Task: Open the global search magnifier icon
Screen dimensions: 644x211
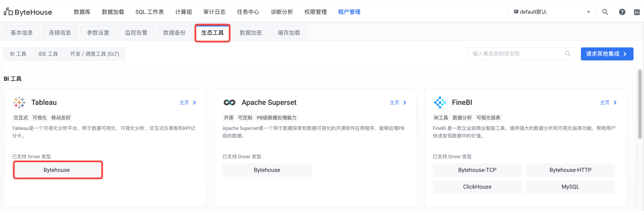Action: click(605, 12)
